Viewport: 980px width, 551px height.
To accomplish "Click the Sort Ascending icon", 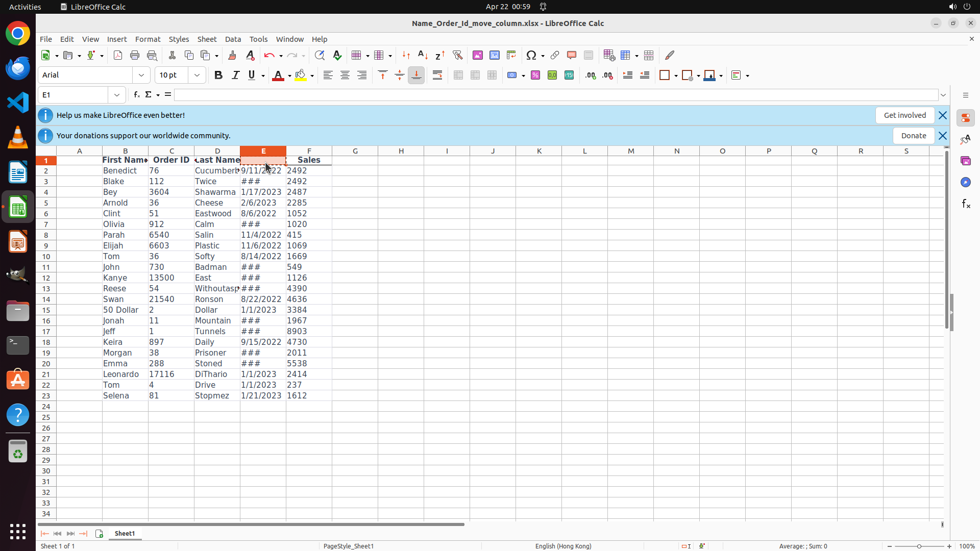I will coord(423,55).
